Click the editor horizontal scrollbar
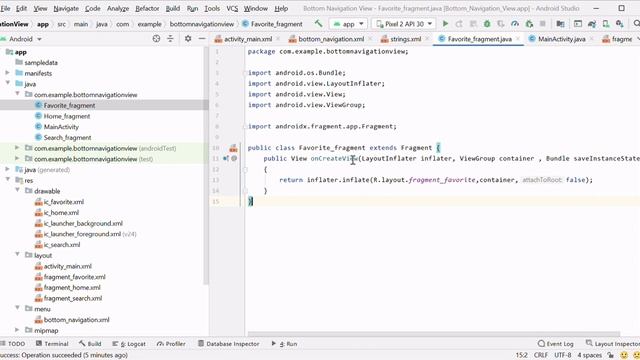The height and width of the screenshot is (360, 640). (x=434, y=334)
